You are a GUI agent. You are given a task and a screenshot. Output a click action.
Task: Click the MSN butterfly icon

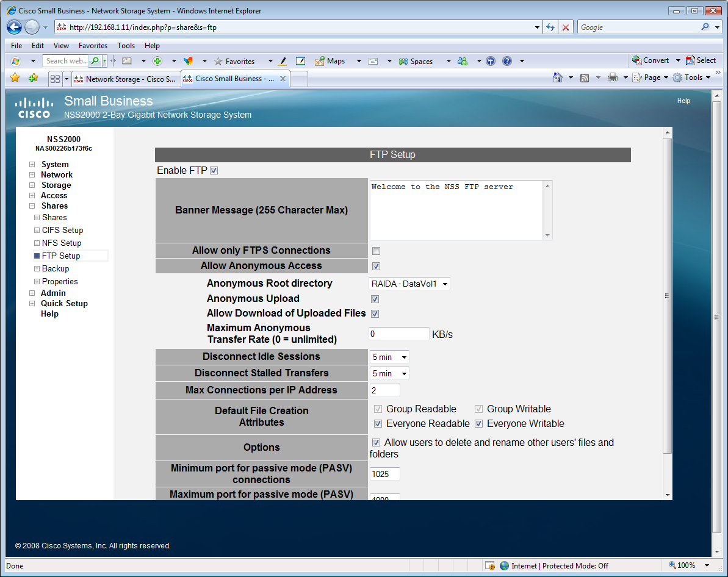click(188, 61)
